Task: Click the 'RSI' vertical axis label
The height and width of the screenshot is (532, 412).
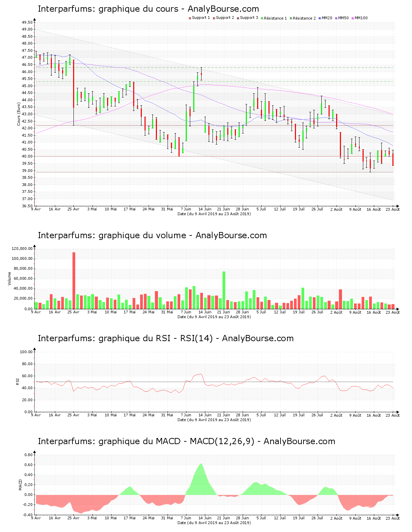Action: pos(18,381)
